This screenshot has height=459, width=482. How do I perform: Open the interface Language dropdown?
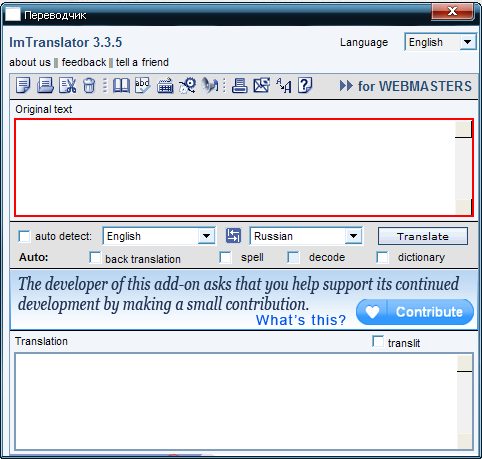[x=440, y=42]
